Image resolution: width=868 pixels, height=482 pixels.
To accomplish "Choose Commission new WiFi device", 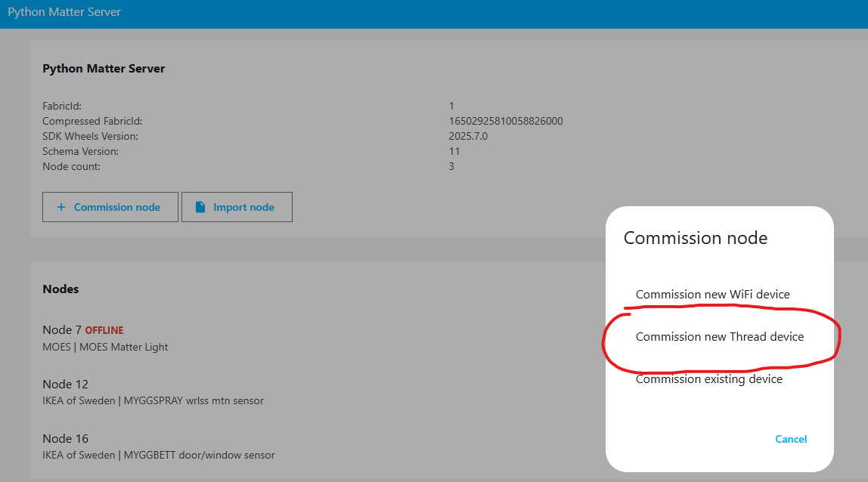I will coord(712,295).
